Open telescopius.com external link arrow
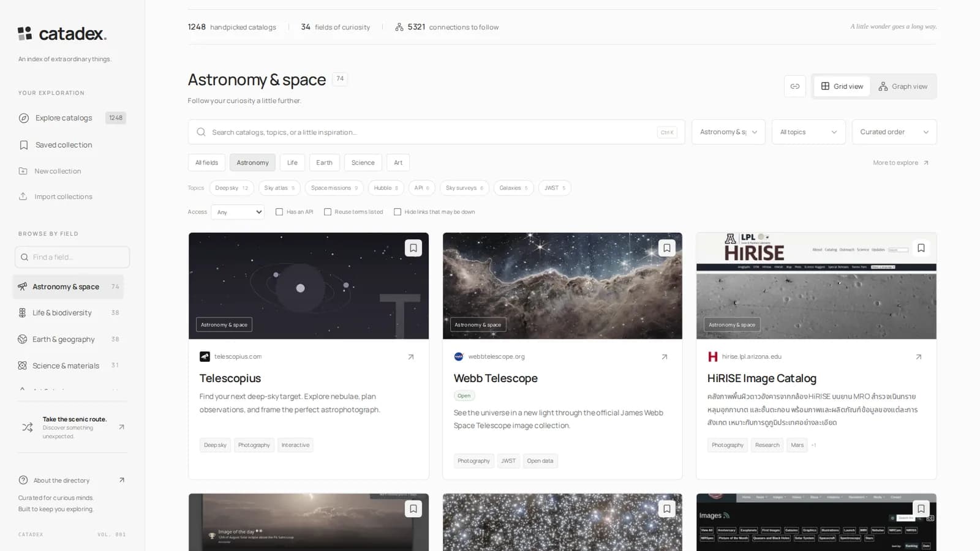The image size is (980, 551). 411,357
